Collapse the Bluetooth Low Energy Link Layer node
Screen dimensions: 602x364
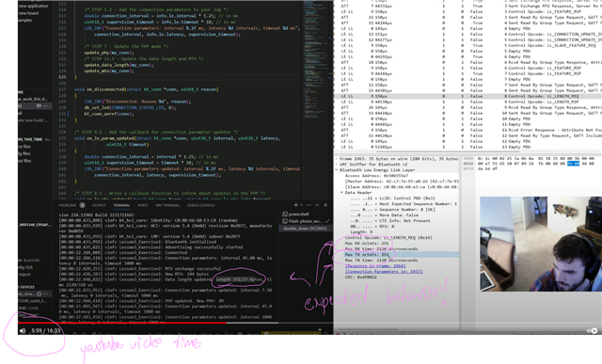[x=337, y=169]
